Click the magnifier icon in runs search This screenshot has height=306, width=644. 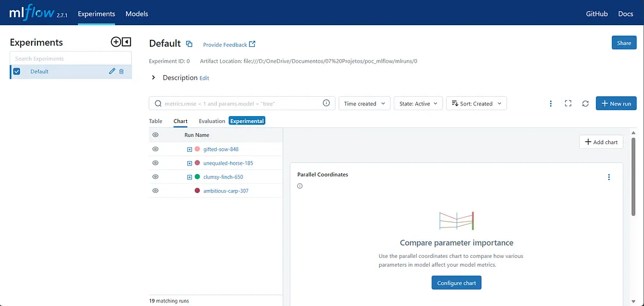(158, 104)
